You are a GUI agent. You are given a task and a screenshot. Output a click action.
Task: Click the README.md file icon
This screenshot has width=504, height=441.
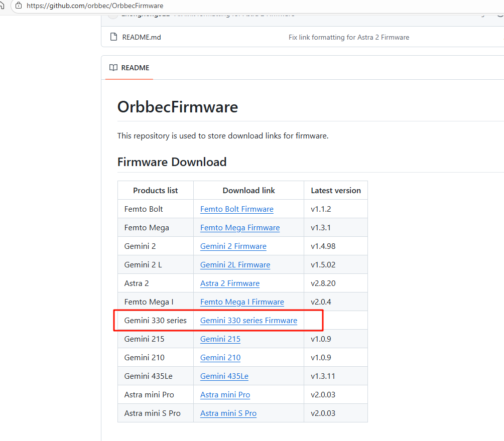point(113,37)
